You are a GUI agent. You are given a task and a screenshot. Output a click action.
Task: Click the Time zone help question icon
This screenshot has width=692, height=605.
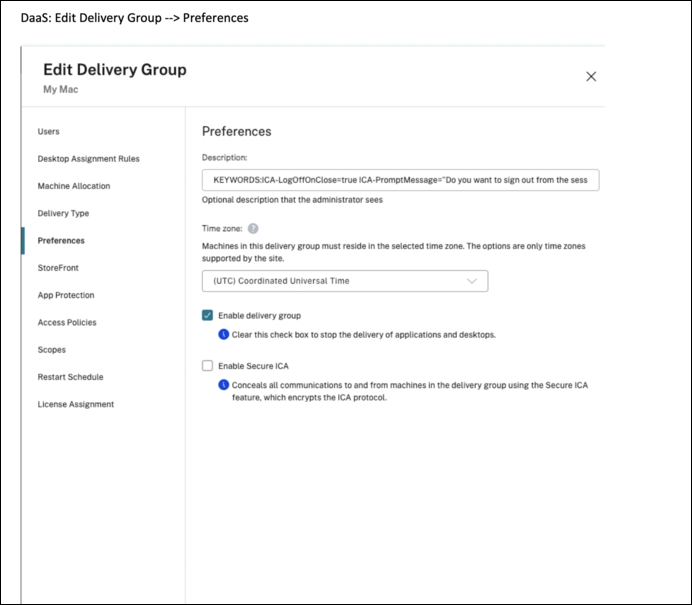(253, 228)
